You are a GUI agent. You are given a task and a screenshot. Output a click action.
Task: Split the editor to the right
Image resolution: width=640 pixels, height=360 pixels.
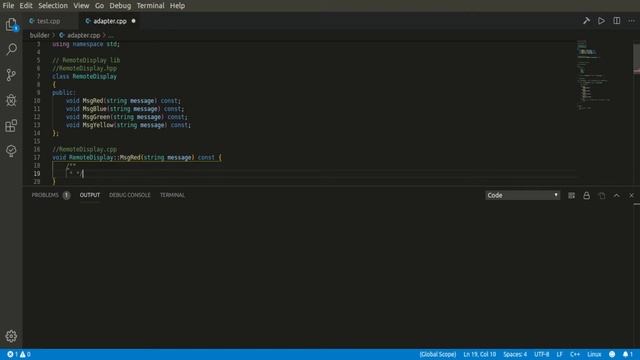[x=616, y=21]
